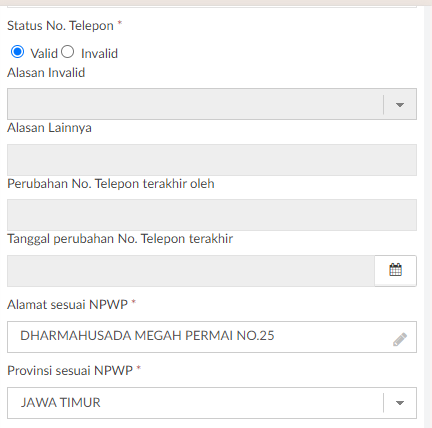Open the JAWA TIMUR province combo box

212,403
